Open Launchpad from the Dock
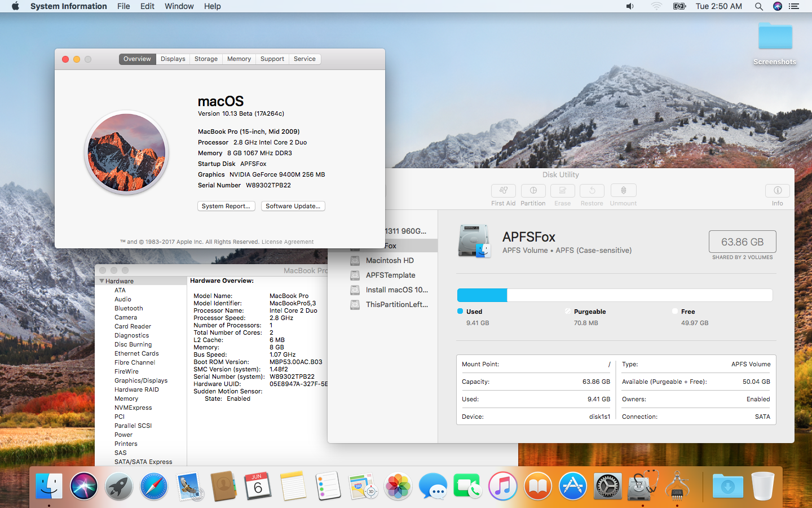812x508 pixels. click(119, 486)
